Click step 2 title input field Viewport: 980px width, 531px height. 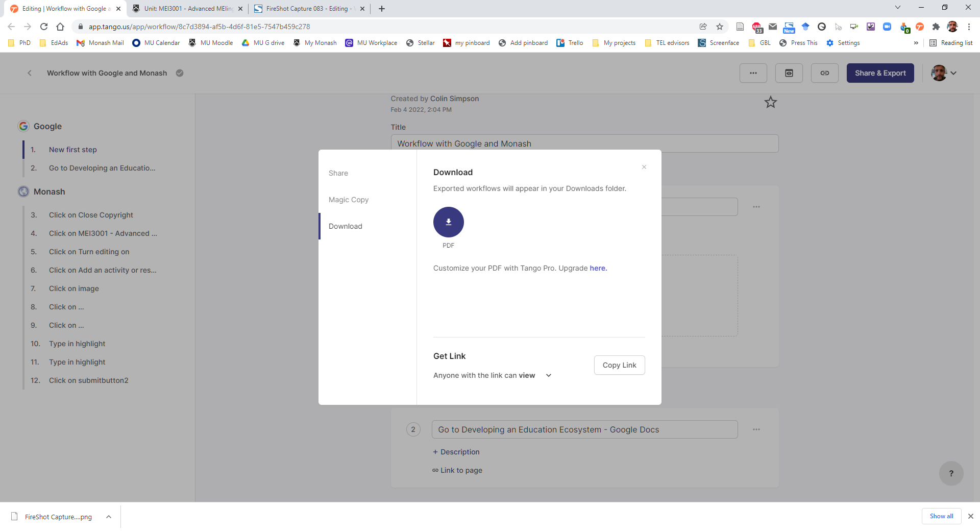[584, 429]
